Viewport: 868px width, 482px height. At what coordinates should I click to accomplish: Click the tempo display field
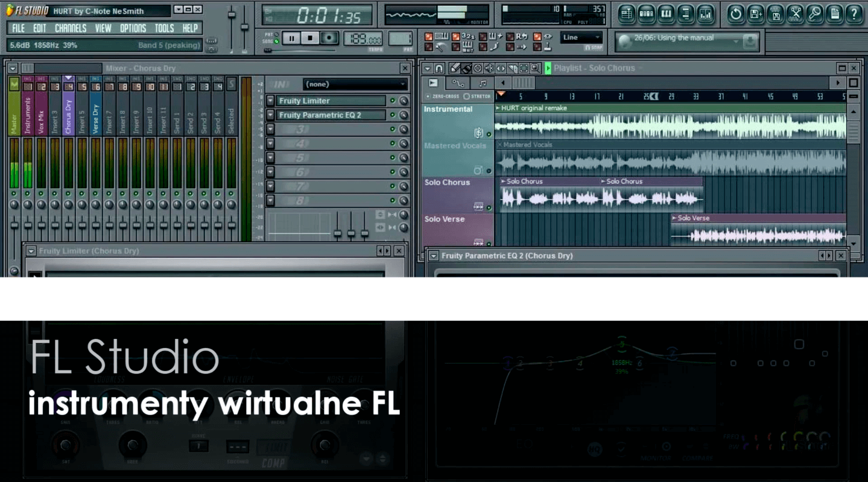[363, 39]
